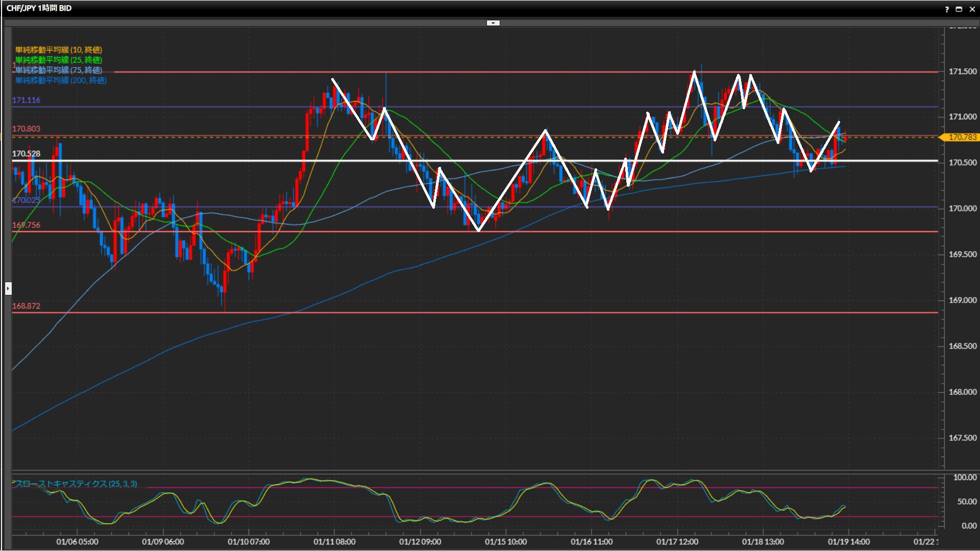Click the 170.025 purple line label
Image resolution: width=980 pixels, height=551 pixels.
tap(26, 200)
